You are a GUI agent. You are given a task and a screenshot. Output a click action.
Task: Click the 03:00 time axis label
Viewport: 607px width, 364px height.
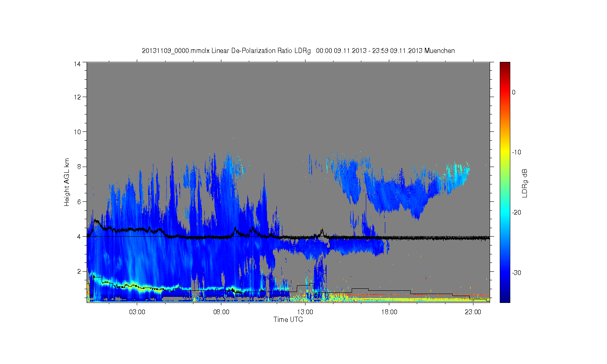tap(137, 312)
